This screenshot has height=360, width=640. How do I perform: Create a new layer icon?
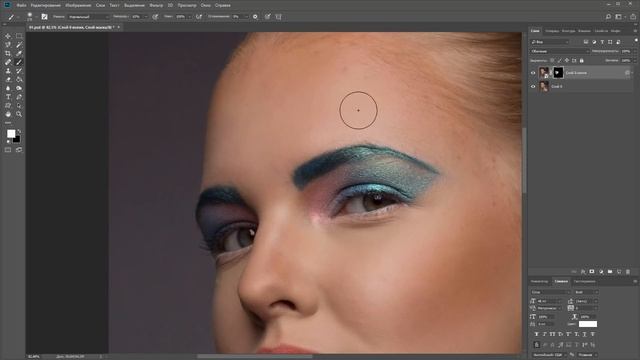tap(619, 272)
